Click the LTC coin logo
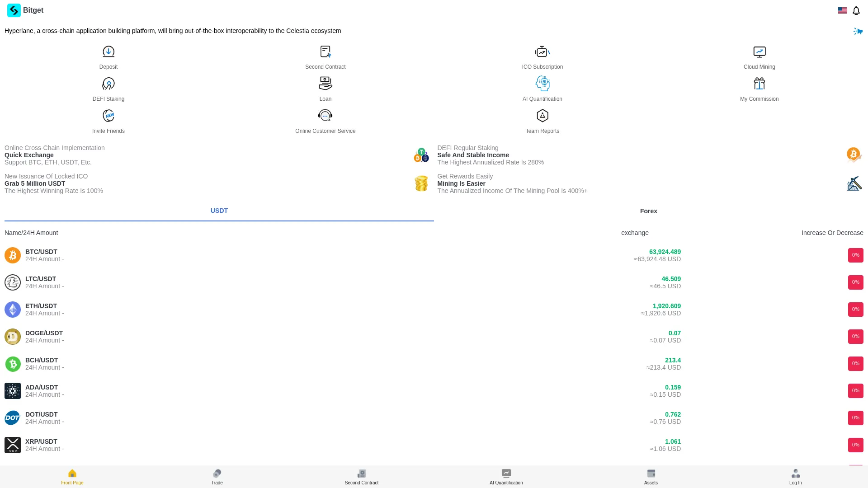868x488 pixels. coord(13,282)
